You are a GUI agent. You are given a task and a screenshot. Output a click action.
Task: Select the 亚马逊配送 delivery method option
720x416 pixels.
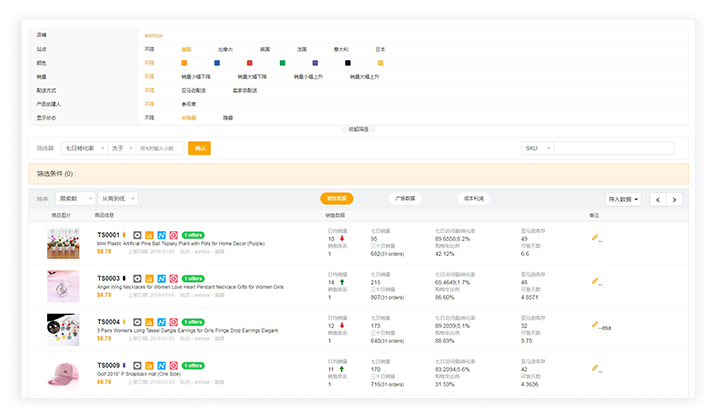tap(194, 90)
